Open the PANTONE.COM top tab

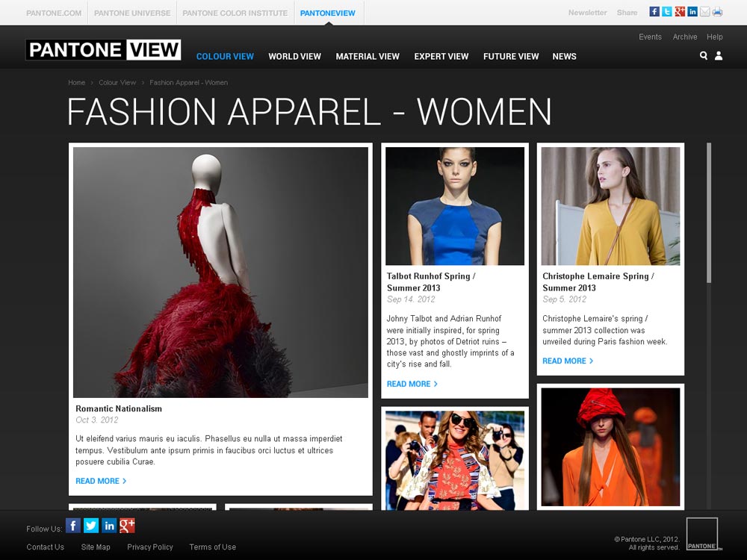click(x=54, y=13)
